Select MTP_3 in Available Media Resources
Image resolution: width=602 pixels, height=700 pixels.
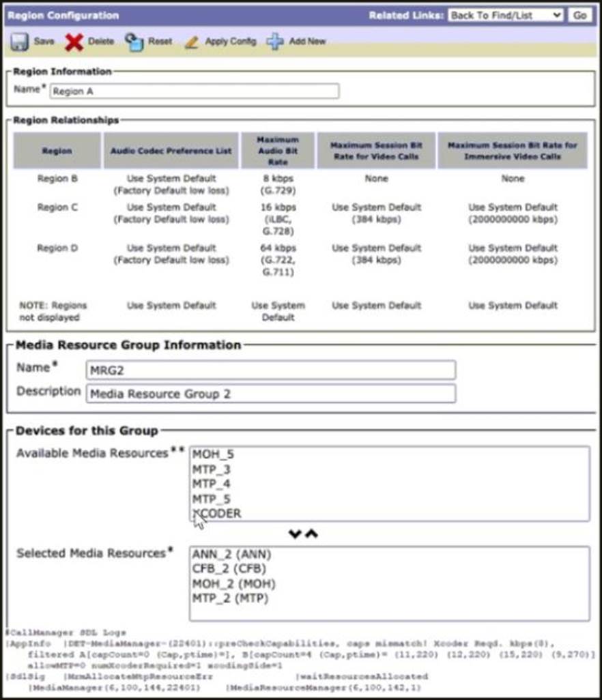pyautogui.click(x=211, y=469)
